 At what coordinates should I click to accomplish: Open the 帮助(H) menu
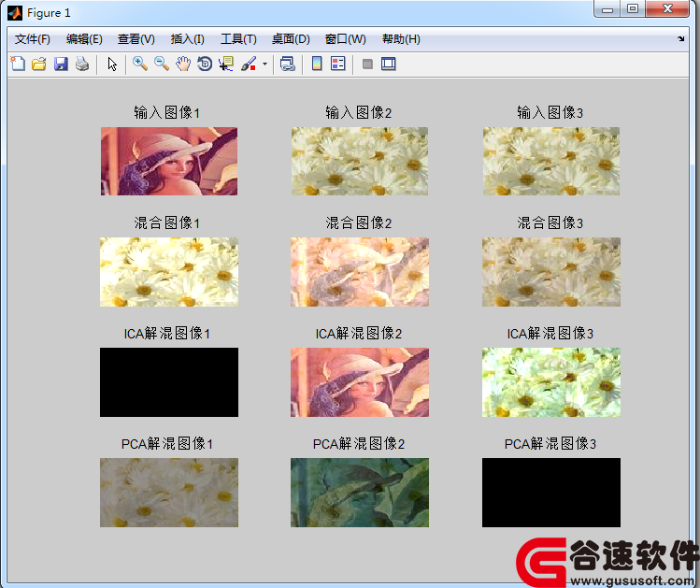401,39
